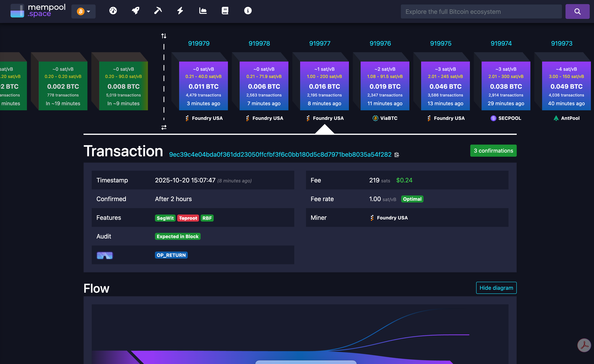Click the About info icon

click(248, 11)
